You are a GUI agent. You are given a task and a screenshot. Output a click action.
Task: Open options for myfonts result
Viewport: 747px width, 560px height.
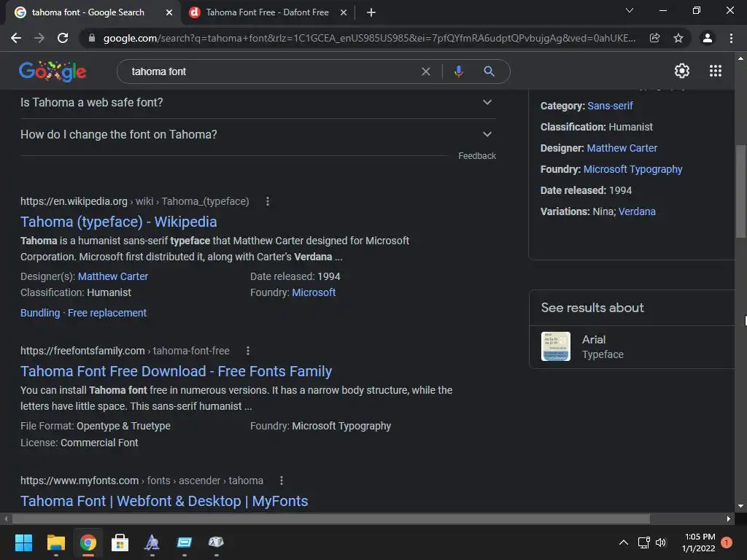coord(282,481)
